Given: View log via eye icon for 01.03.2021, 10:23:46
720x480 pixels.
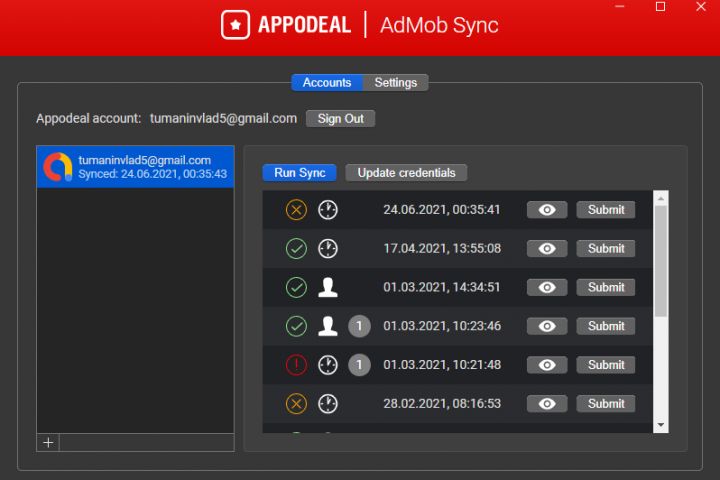Looking at the screenshot, I should pos(547,326).
